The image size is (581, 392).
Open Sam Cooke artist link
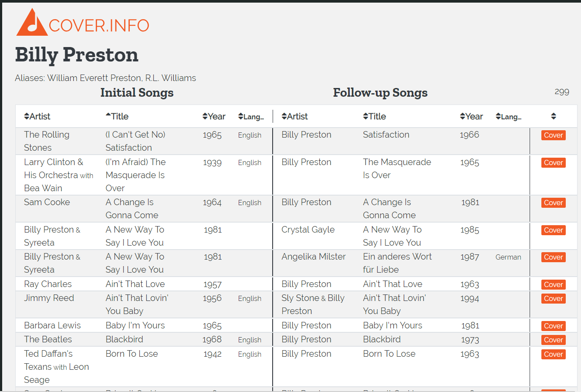[47, 202]
